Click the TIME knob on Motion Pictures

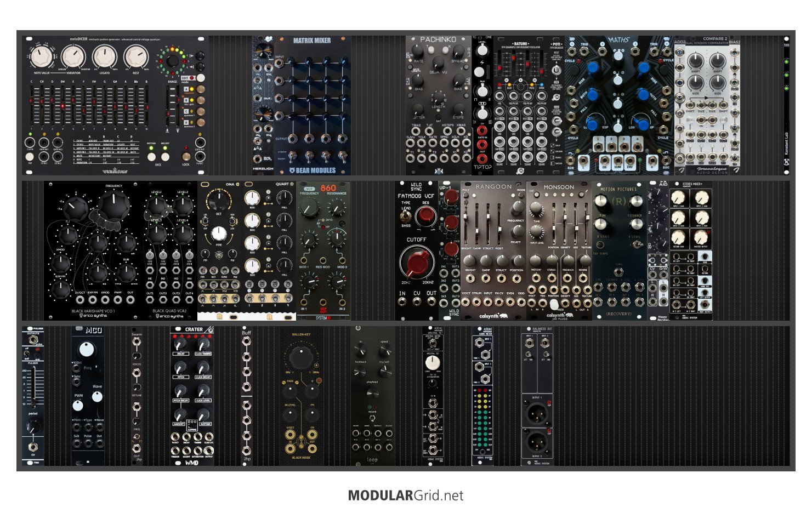pyautogui.click(x=601, y=201)
